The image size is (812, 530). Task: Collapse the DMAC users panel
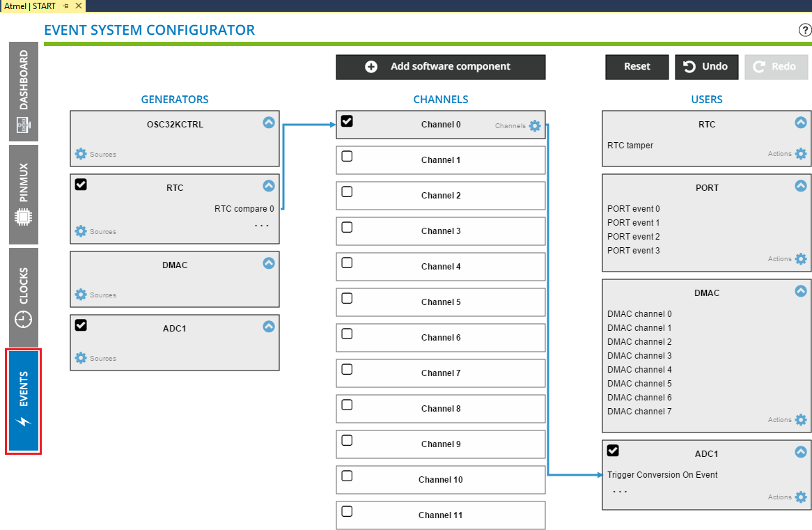coord(800,291)
